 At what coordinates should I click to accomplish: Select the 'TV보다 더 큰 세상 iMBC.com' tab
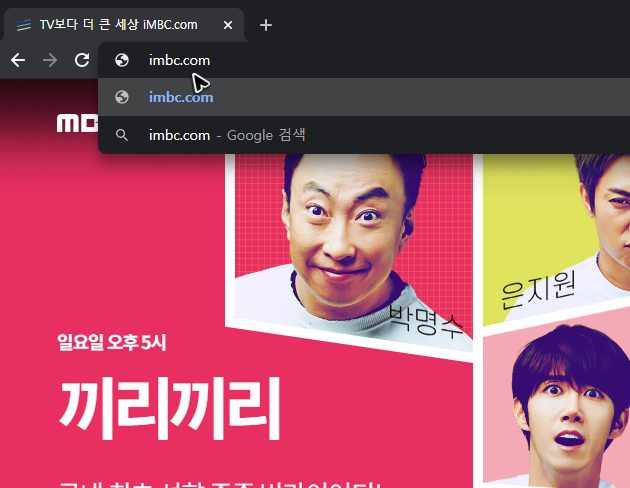coord(124,25)
